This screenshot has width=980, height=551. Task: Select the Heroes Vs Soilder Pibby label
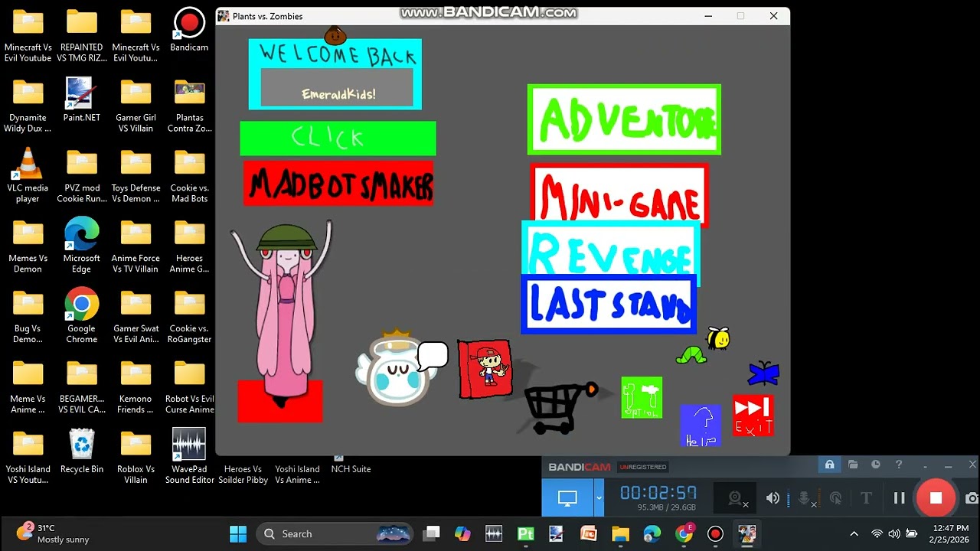click(x=243, y=474)
